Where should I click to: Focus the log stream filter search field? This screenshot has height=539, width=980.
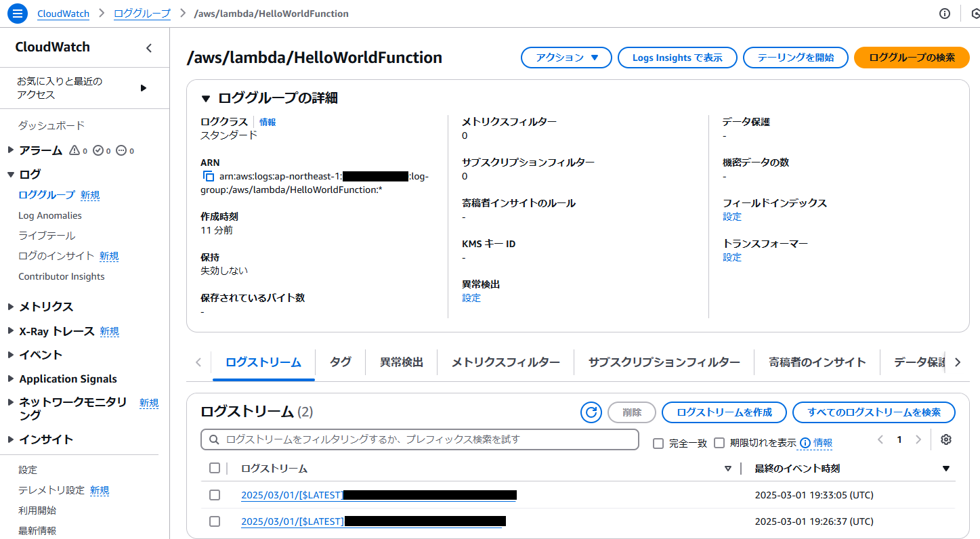pyautogui.click(x=420, y=439)
